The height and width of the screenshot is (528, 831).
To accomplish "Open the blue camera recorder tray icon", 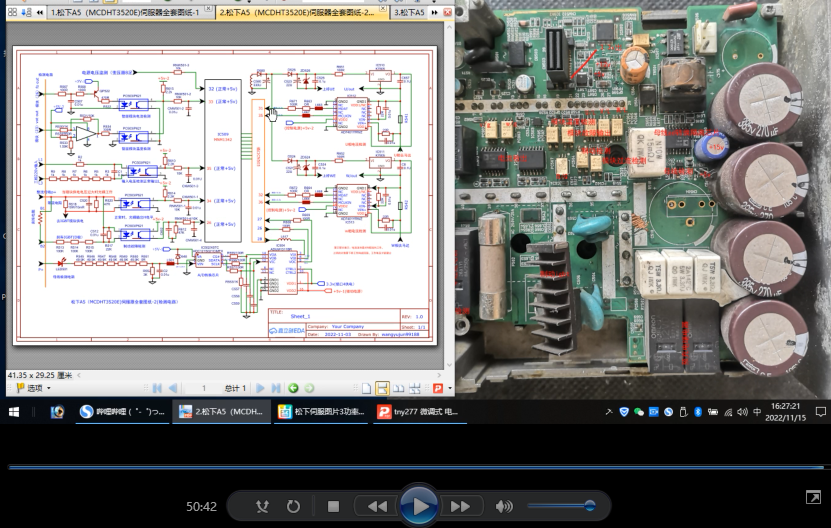I will (x=653, y=412).
